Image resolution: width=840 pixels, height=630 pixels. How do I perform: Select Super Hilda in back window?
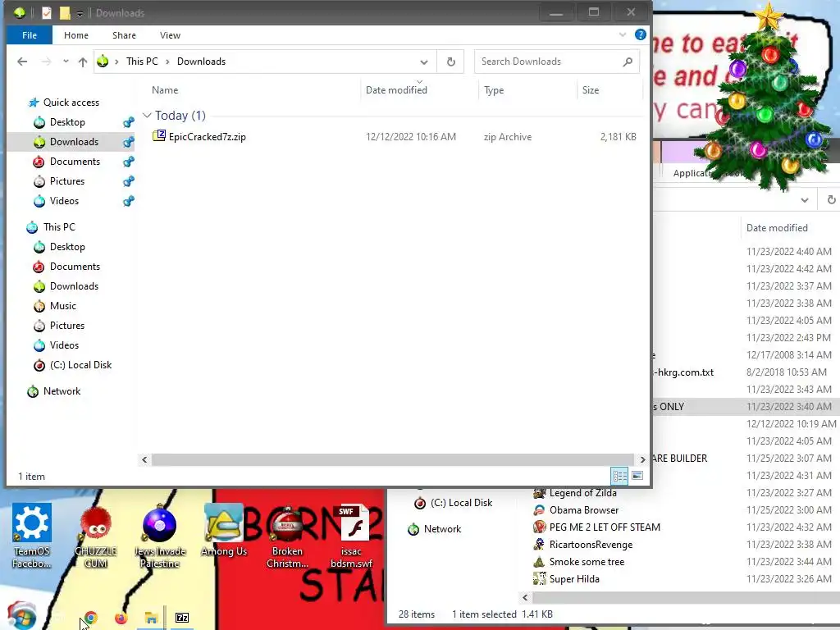pyautogui.click(x=574, y=578)
